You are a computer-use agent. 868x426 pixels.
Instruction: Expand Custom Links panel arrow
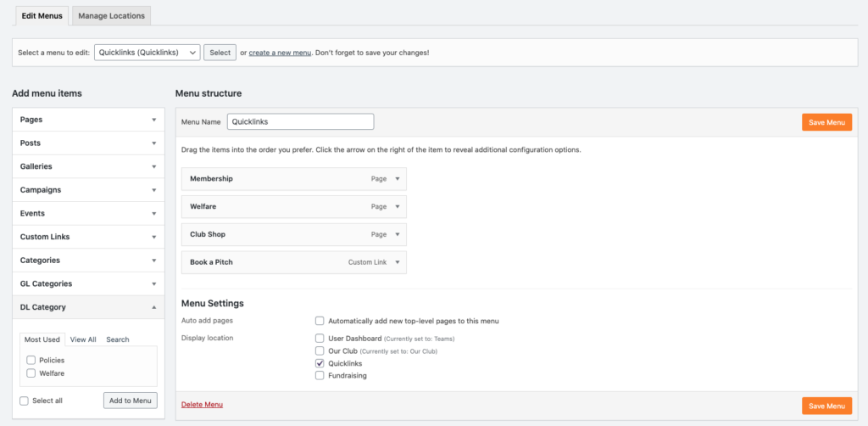point(154,237)
